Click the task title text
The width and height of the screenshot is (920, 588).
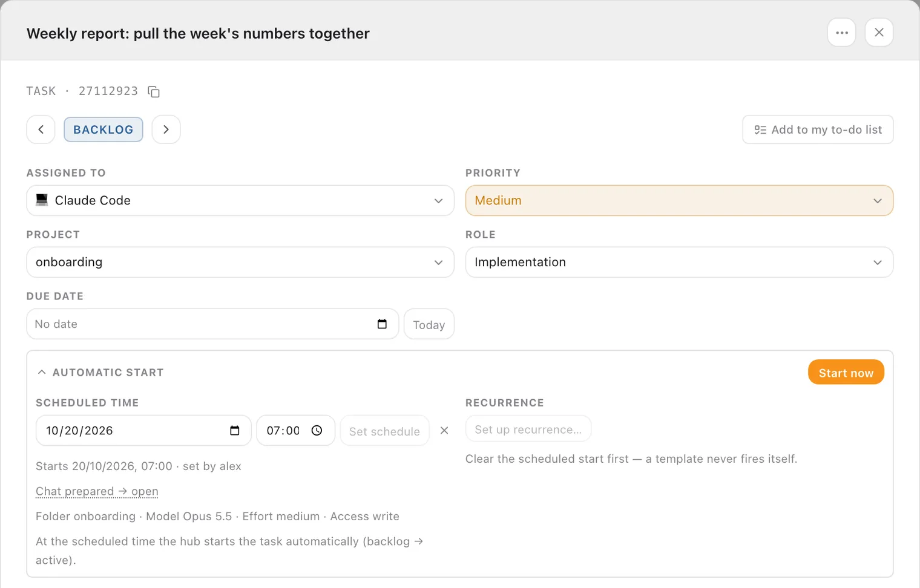coord(198,33)
